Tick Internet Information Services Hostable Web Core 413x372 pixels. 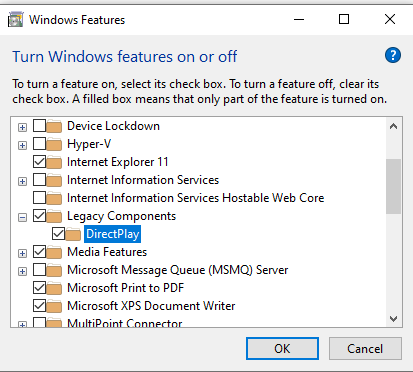click(x=39, y=198)
